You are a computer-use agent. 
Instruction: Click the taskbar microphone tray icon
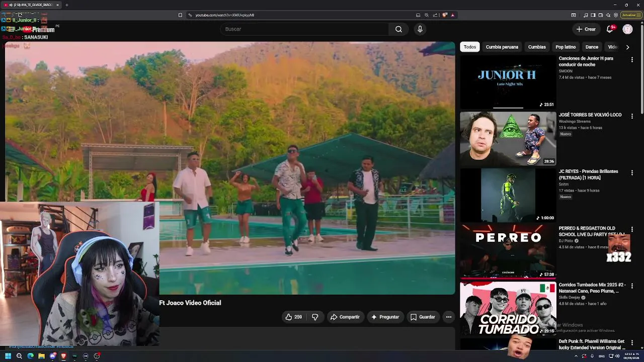(591, 356)
